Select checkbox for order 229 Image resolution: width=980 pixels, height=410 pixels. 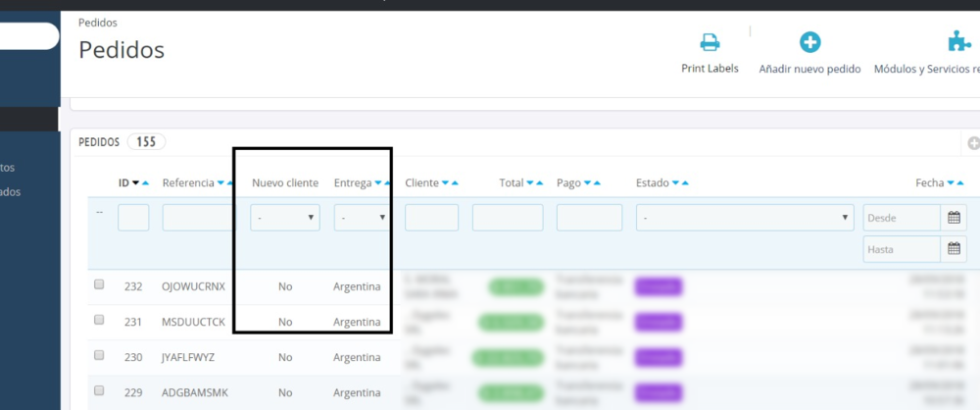[99, 390]
